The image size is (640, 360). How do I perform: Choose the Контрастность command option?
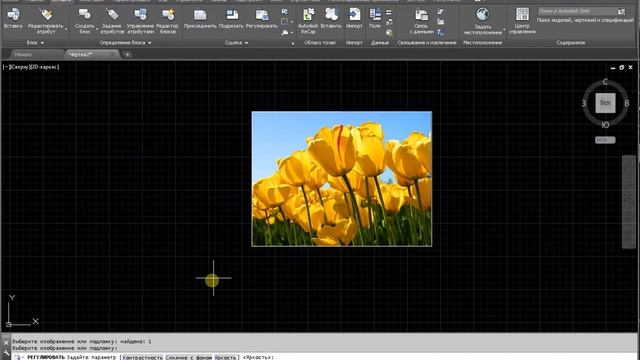tap(142, 357)
